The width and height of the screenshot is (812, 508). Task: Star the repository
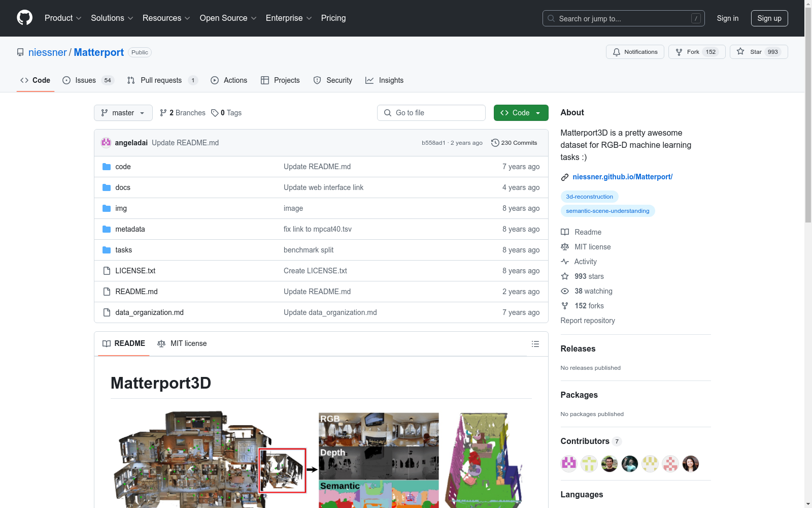759,52
